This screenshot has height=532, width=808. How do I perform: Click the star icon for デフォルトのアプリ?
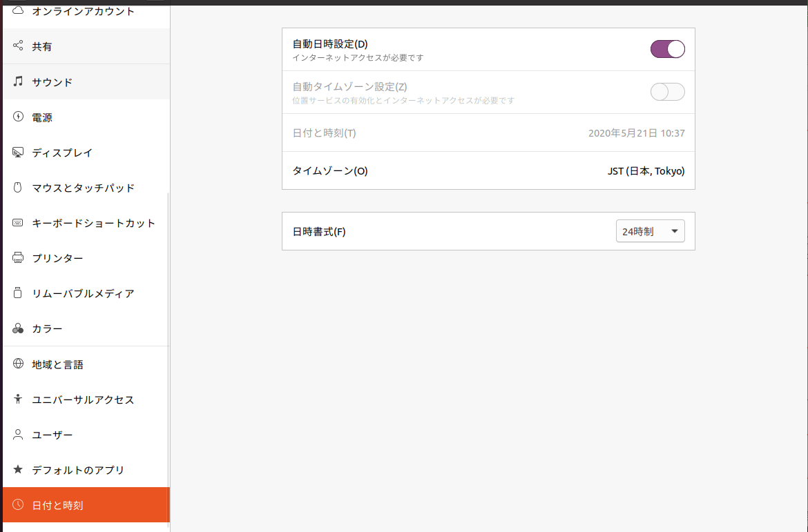point(18,469)
